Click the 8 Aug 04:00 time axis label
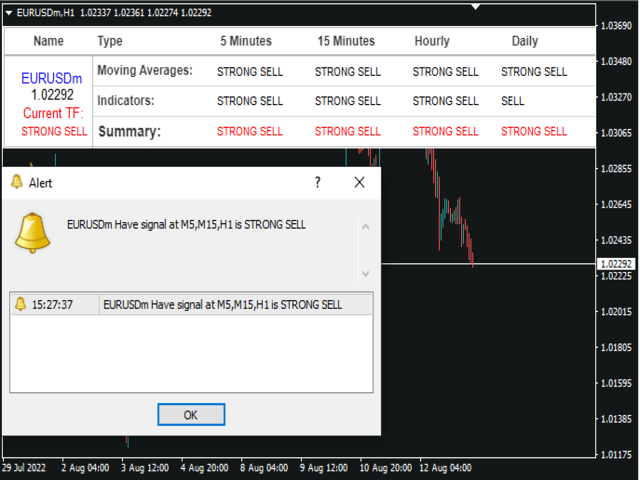 tap(264, 468)
